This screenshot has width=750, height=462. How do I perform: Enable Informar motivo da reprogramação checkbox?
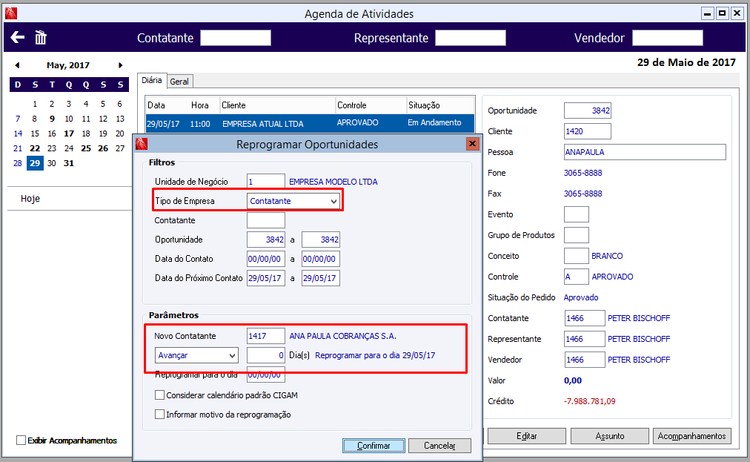click(160, 414)
